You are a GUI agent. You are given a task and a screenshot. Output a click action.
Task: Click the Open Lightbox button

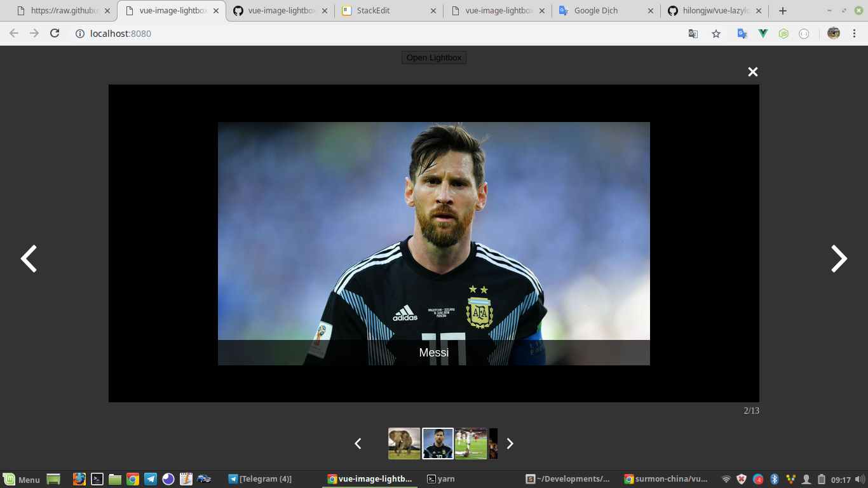(435, 58)
